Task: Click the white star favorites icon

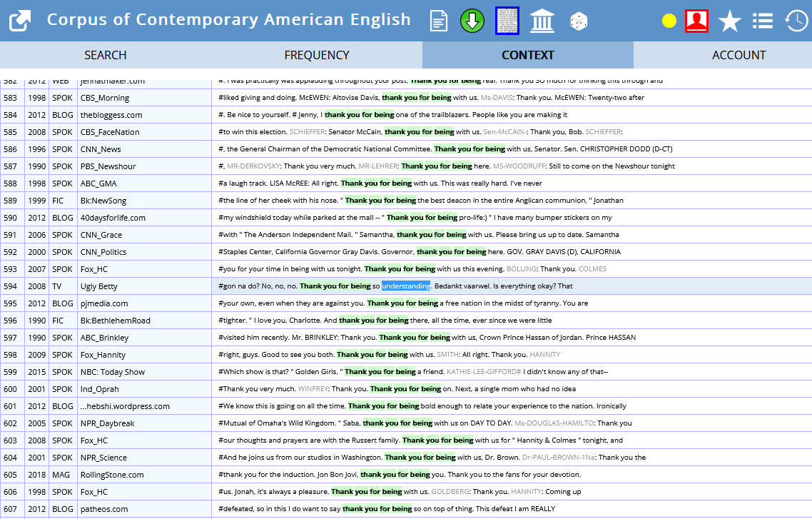Action: click(730, 21)
